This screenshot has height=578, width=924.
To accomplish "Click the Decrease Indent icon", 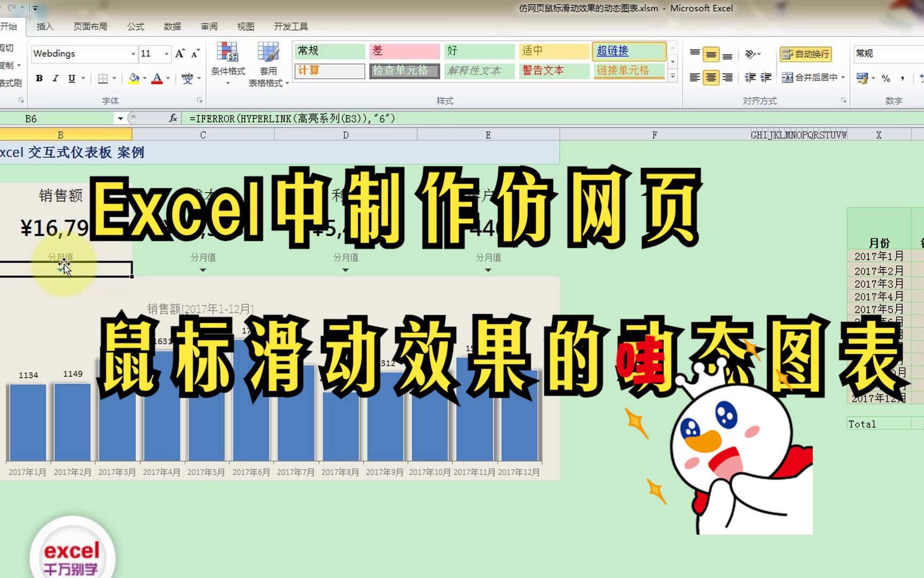I will point(750,78).
